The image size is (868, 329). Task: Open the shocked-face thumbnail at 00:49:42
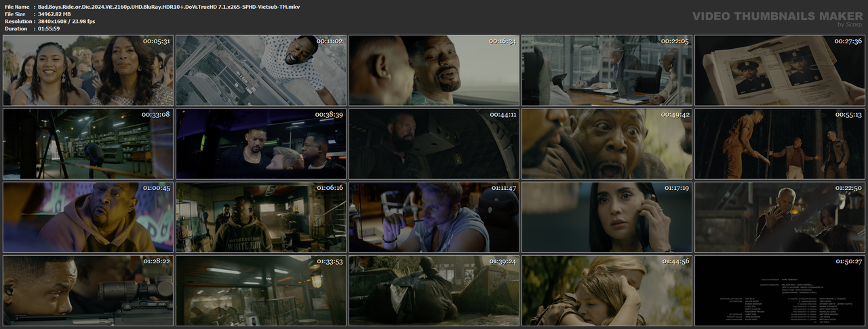[x=607, y=144]
